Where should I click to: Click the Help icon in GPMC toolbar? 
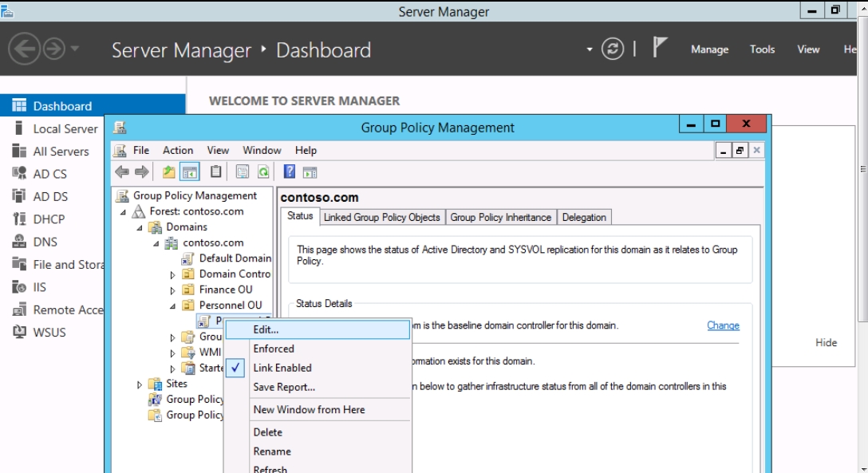pyautogui.click(x=290, y=171)
